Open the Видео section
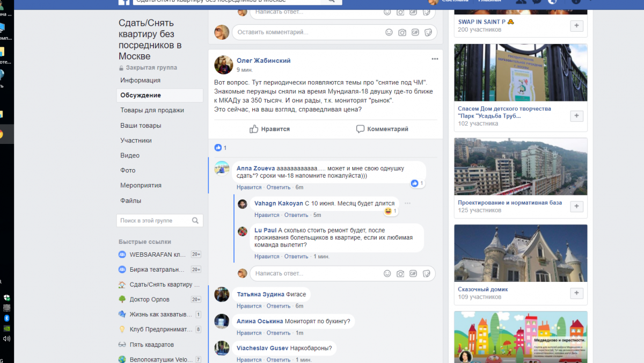644x363 pixels. tap(130, 156)
